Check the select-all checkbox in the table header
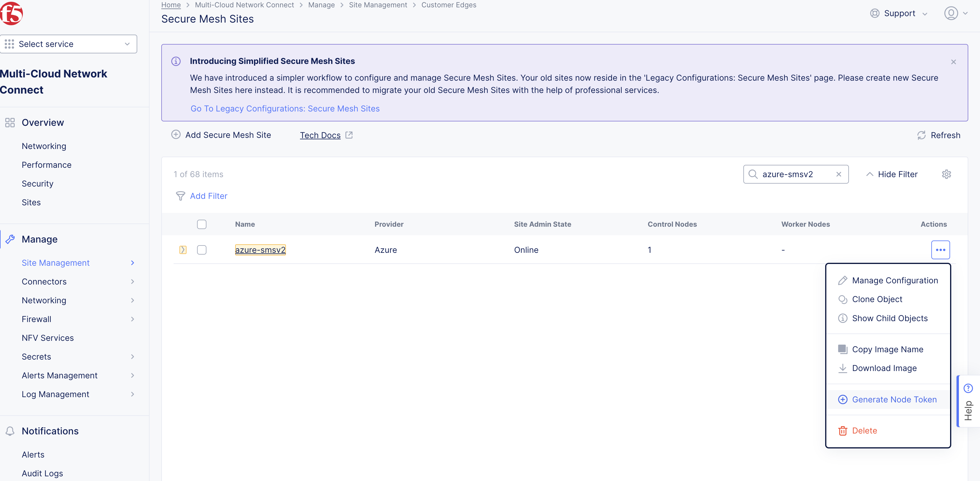 pyautogui.click(x=202, y=224)
